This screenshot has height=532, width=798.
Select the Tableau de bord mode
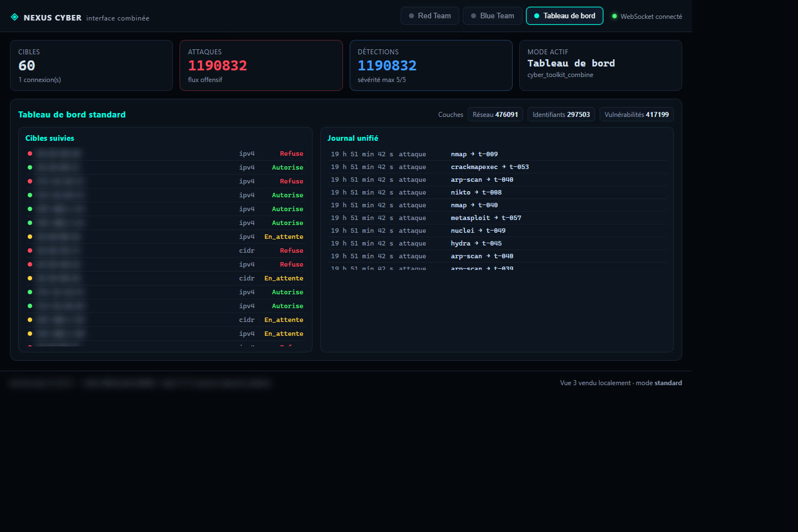click(565, 16)
